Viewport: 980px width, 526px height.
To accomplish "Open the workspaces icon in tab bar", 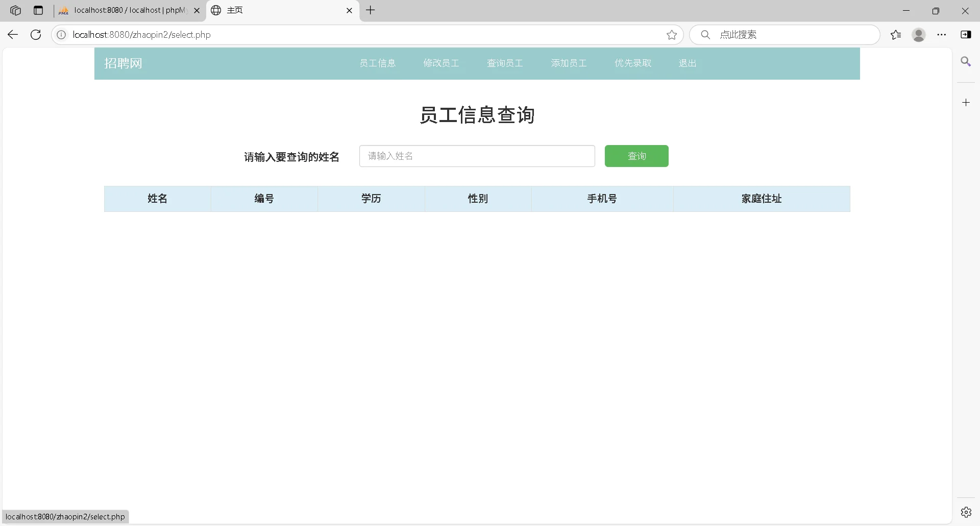I will [x=15, y=10].
